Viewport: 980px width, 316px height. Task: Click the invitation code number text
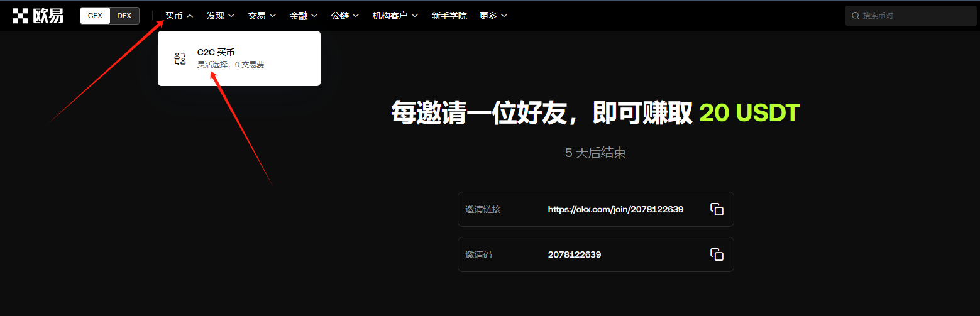point(575,254)
